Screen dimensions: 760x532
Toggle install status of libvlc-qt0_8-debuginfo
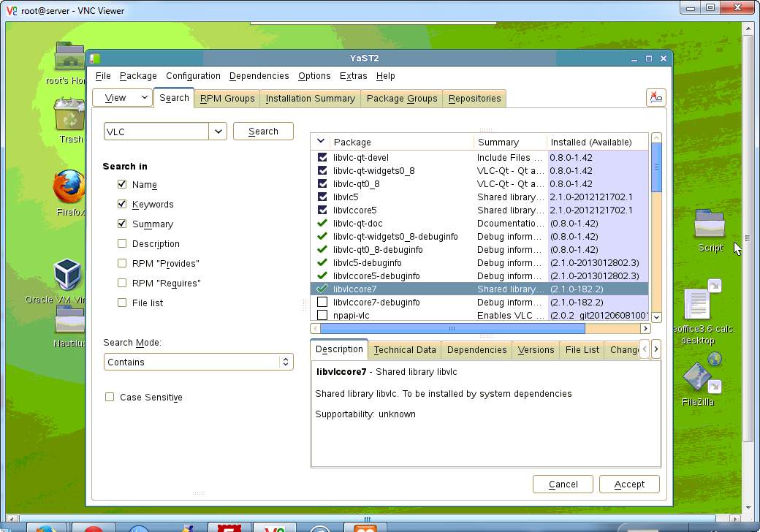click(322, 249)
